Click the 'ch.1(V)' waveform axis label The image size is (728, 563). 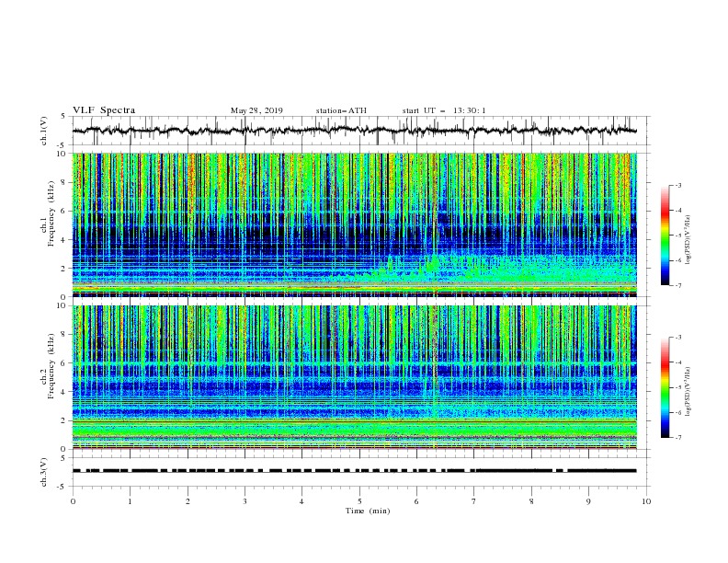click(x=44, y=131)
